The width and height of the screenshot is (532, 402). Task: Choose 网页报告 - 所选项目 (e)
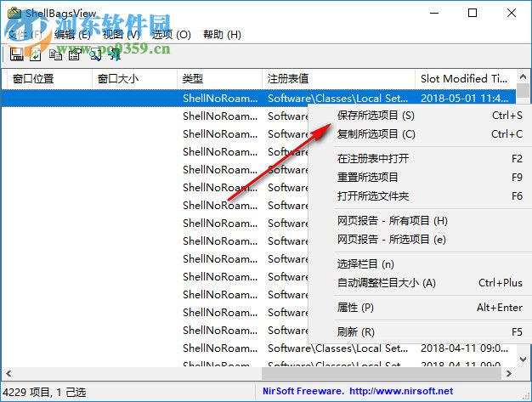coord(421,240)
